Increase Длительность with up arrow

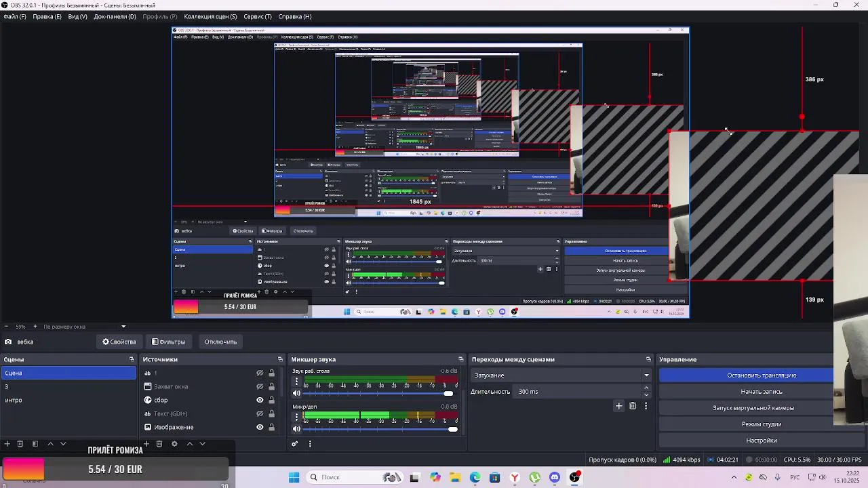[646, 388]
